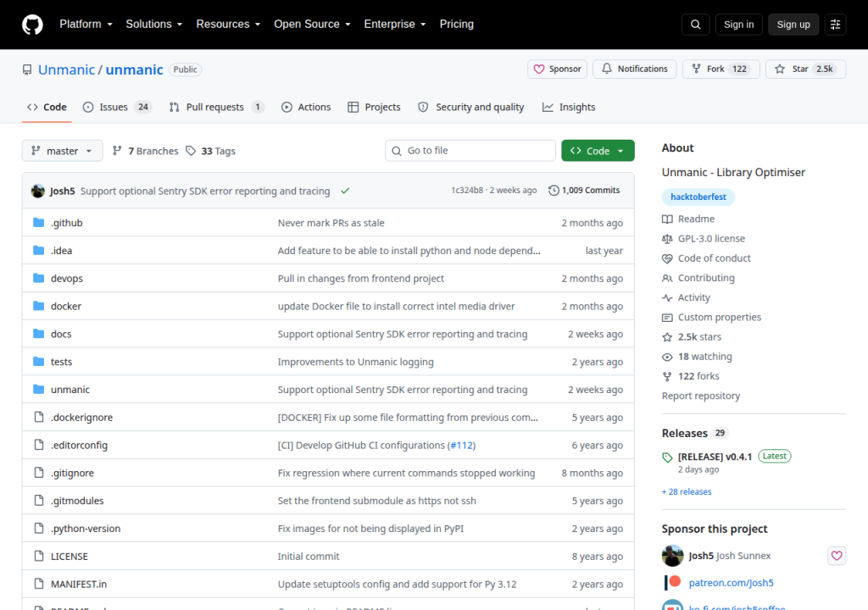Open the .editorconfig file
Image resolution: width=868 pixels, height=610 pixels.
tap(79, 445)
